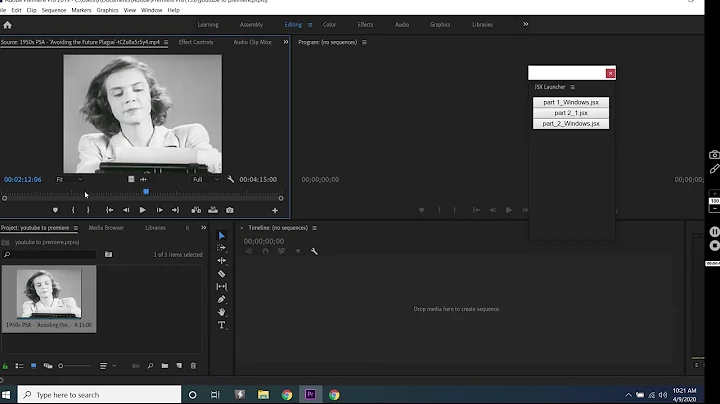Screen dimensions: 720x404
Task: Open the Project panel menu
Action: click(x=76, y=228)
